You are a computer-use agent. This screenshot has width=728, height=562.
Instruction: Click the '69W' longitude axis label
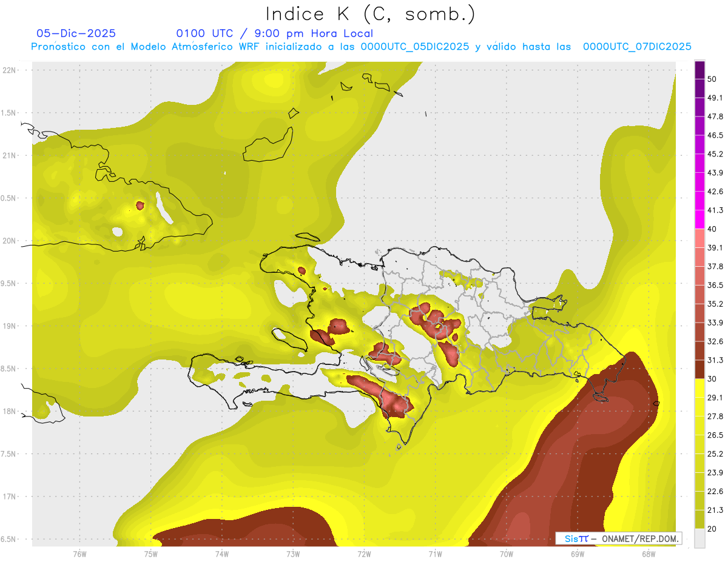click(578, 554)
